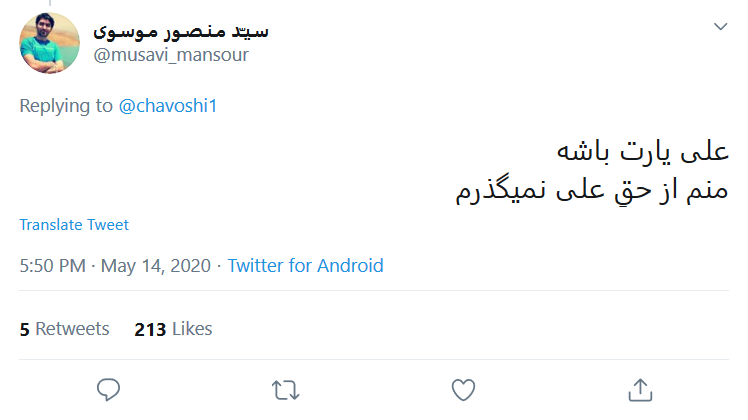Open the @musavi_mansour handle link
Viewport: 748px width, 420px height.
(171, 55)
